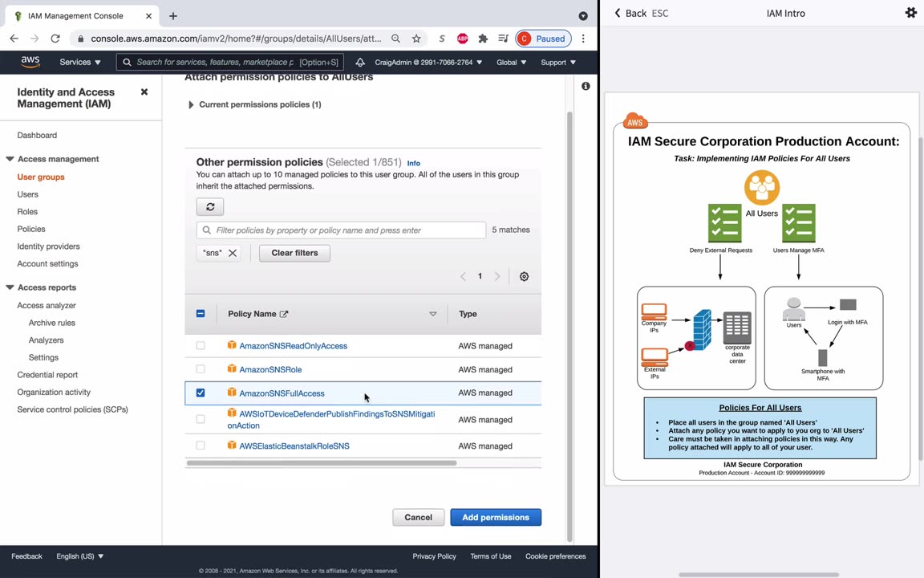Click the horizontal scrollbar under policy table
This screenshot has width=924, height=578.
click(x=322, y=463)
